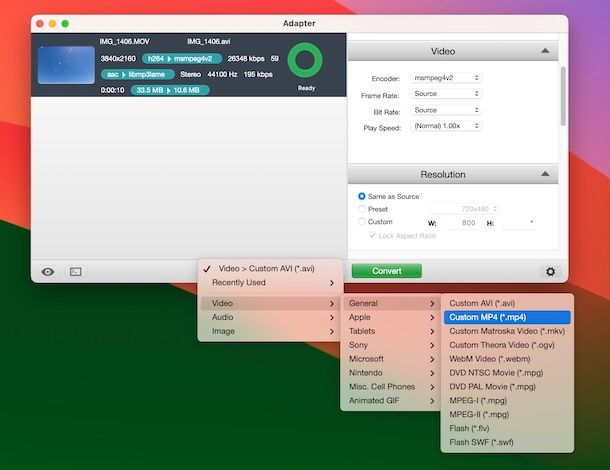This screenshot has width=610, height=470.
Task: Choose Flash SWF (*.swf) format
Action: 507,442
